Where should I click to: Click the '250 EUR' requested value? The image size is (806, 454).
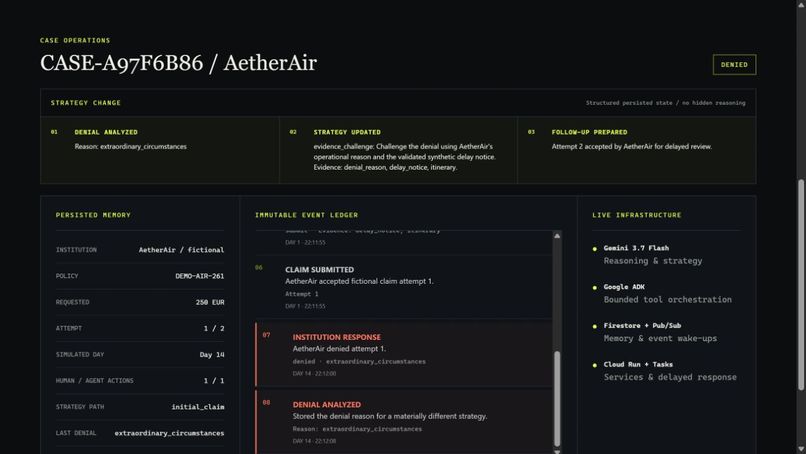pyautogui.click(x=210, y=302)
